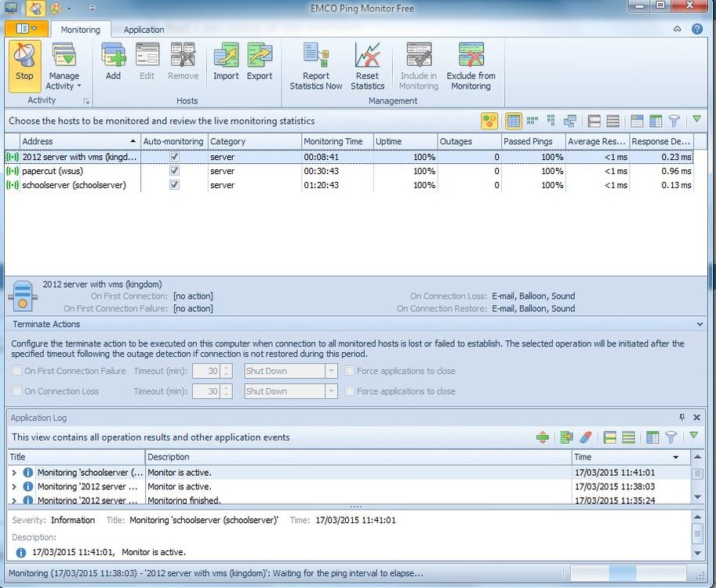Click Include in Monitoring
716x588 pixels.
(x=419, y=66)
